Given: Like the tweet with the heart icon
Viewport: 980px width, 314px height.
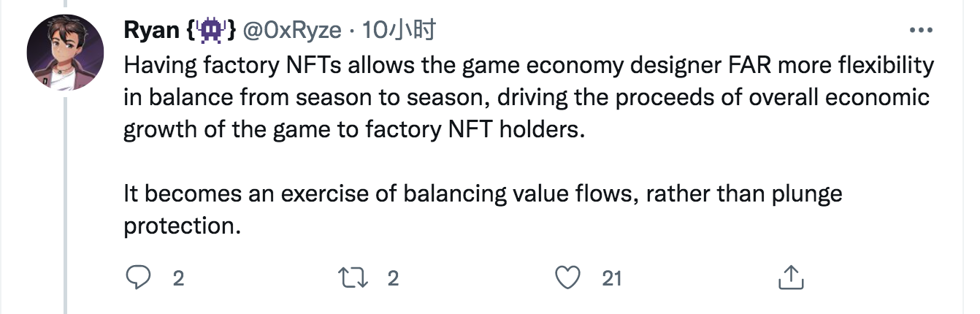Looking at the screenshot, I should 568,277.
